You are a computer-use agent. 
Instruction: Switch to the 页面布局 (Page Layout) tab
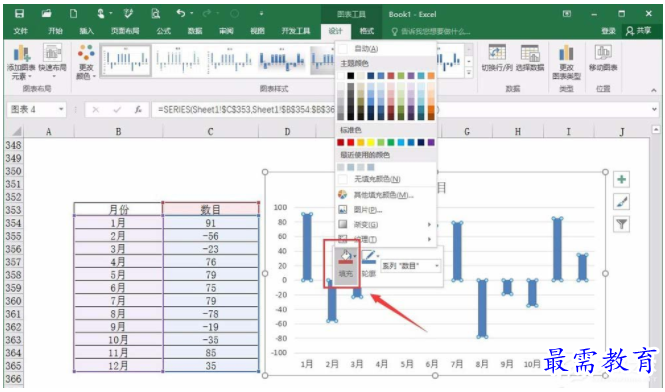[x=125, y=31]
